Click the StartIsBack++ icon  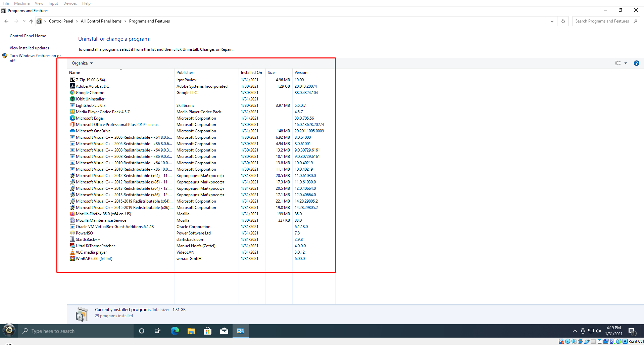pos(72,240)
